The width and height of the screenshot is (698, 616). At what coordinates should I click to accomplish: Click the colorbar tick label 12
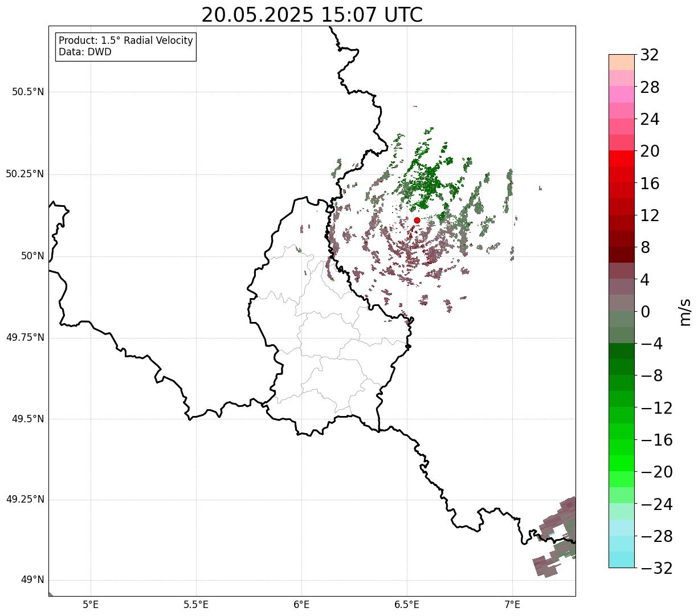click(x=650, y=215)
